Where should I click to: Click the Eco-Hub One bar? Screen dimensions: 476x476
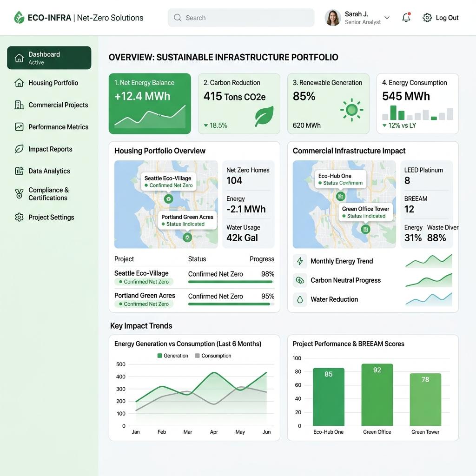coord(329,397)
